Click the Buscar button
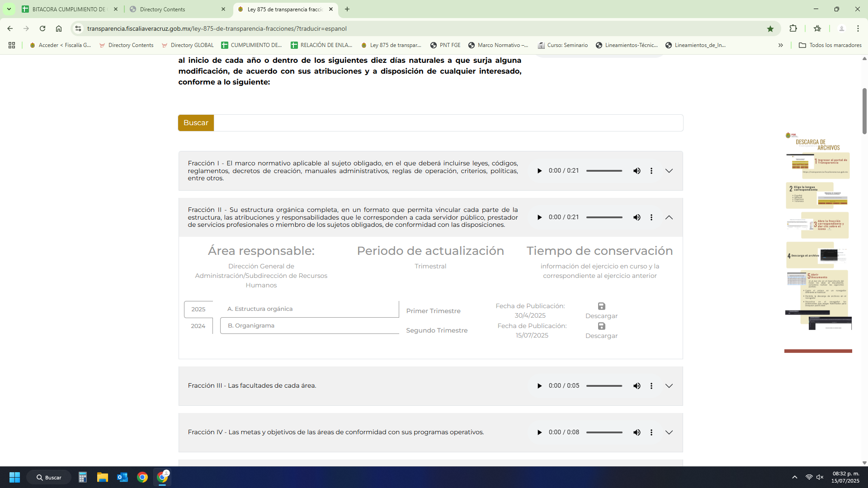 pos(196,123)
